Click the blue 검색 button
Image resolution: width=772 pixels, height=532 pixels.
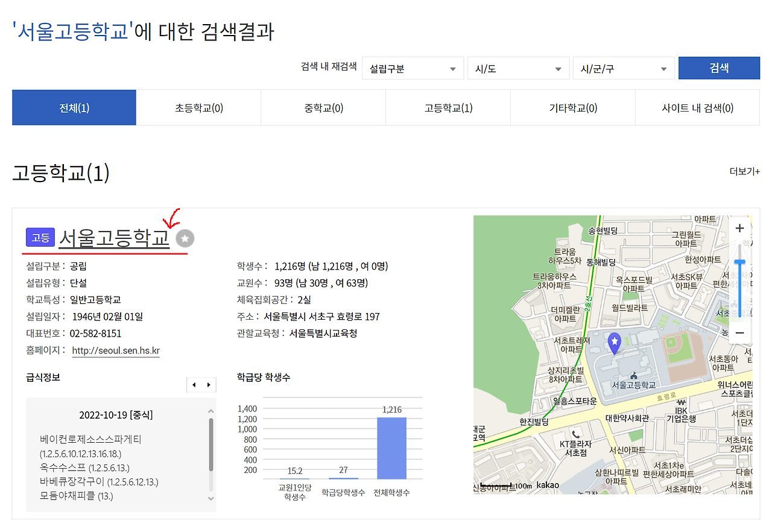pos(719,68)
